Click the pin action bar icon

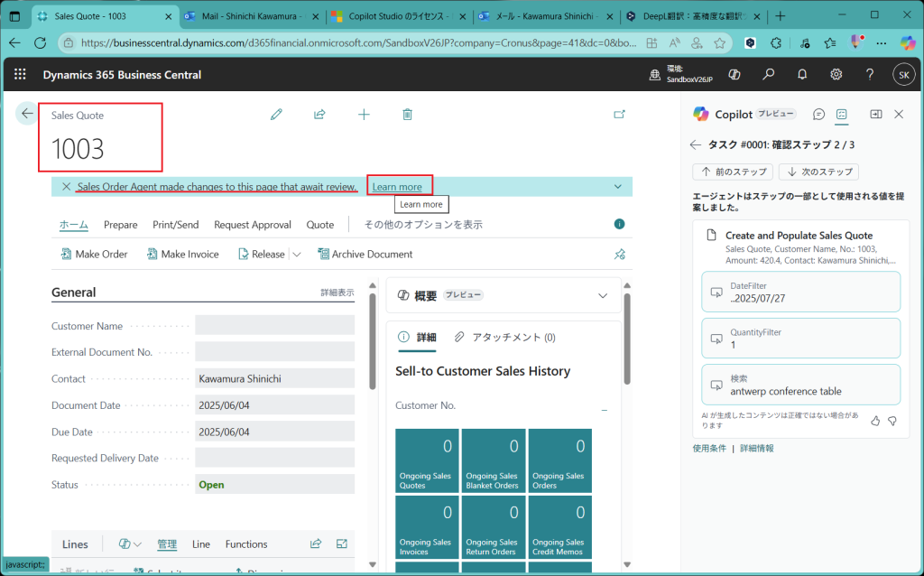619,254
